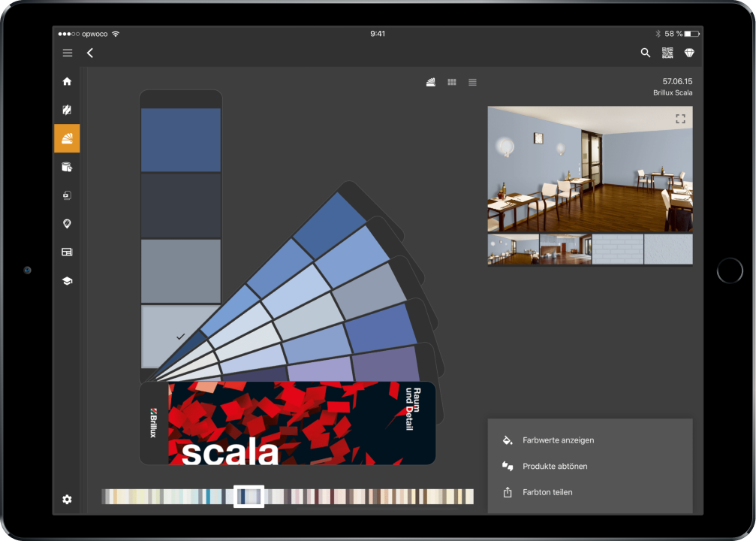Choose Farbwerte anzeigen
This screenshot has height=541, width=756.
pyautogui.click(x=559, y=440)
